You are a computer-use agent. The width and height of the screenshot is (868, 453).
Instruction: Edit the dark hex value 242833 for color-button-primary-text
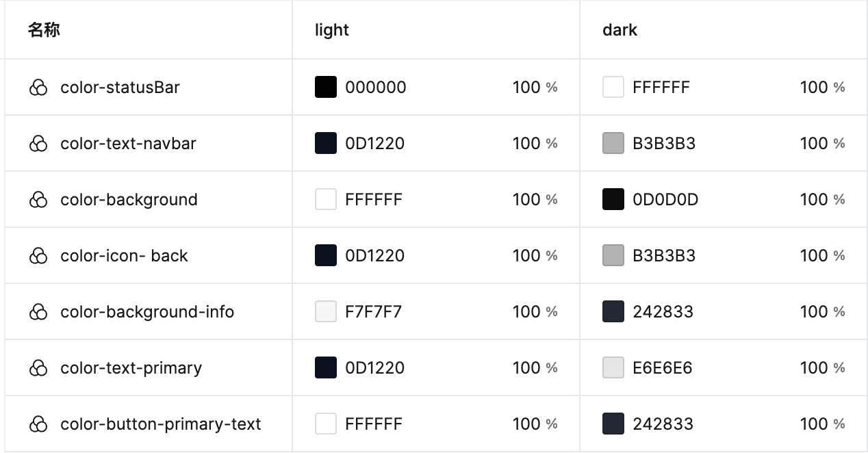point(663,424)
